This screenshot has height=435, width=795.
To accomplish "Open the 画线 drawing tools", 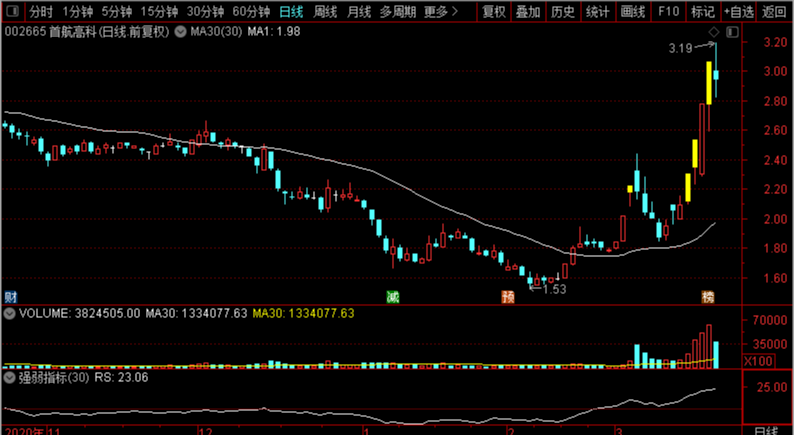I will pos(633,11).
